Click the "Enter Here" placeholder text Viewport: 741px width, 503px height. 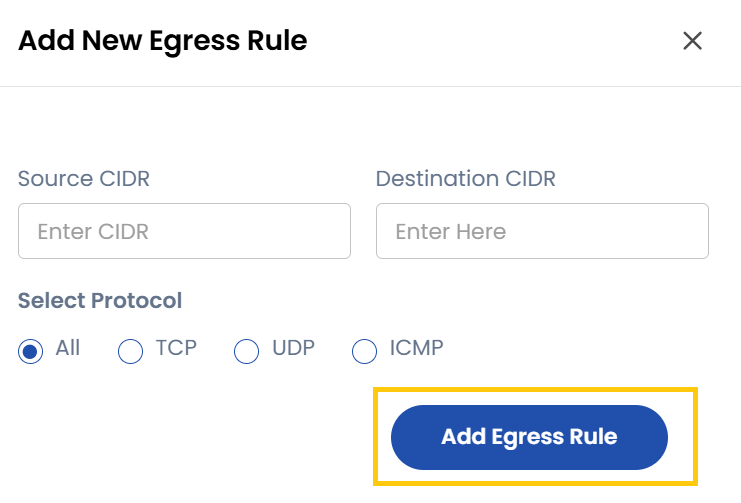pyautogui.click(x=450, y=232)
